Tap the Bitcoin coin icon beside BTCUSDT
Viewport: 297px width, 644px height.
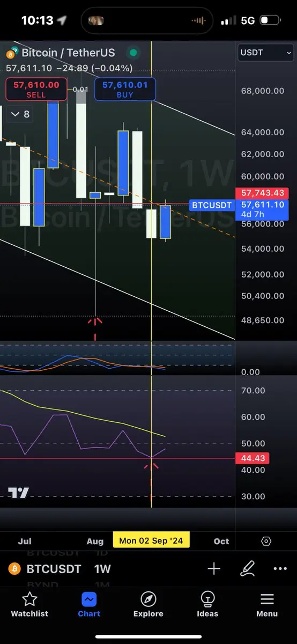pos(14,569)
